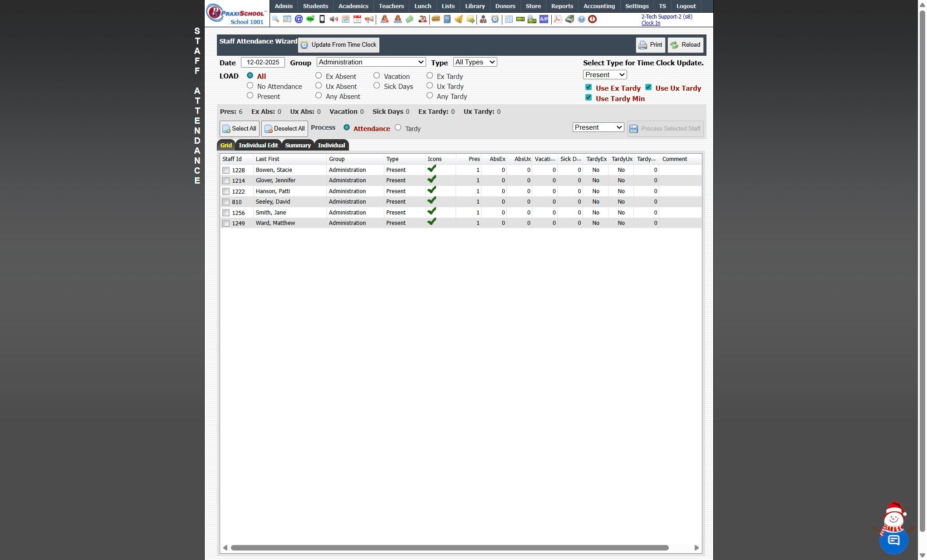Viewport: 927px width, 560px height.
Task: Switch to the Individual Edit tab
Action: [258, 146]
